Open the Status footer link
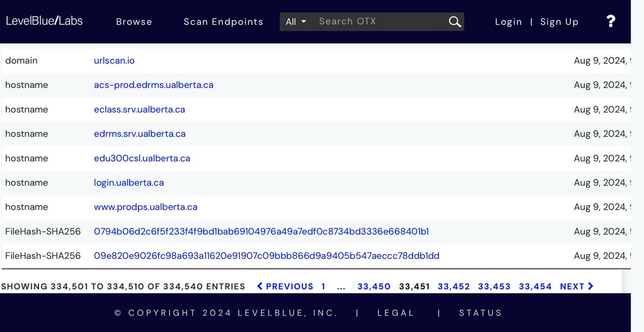This screenshot has width=644, height=332. (x=480, y=313)
